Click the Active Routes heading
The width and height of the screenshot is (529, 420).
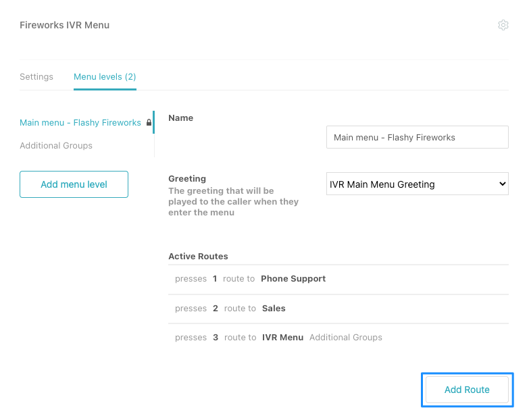(198, 257)
